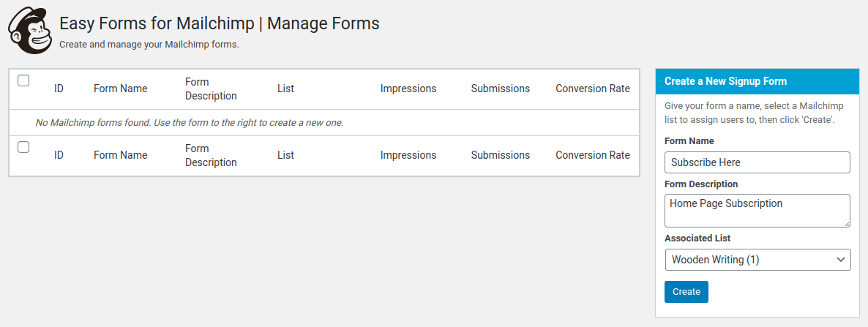Click the footer Submissions column label
The image size is (868, 327).
501,155
